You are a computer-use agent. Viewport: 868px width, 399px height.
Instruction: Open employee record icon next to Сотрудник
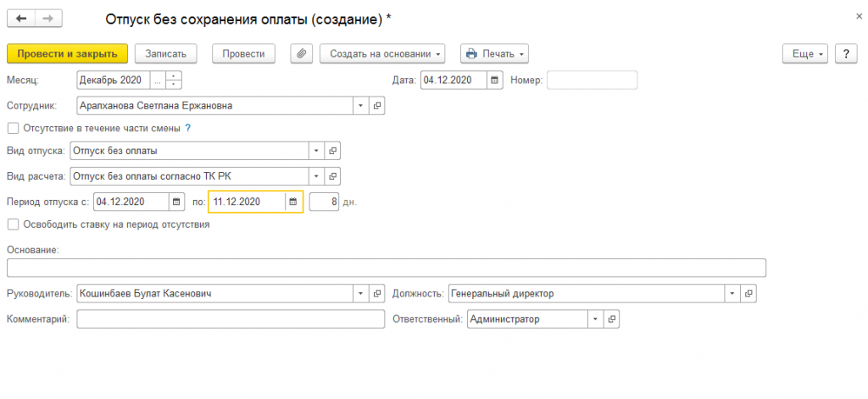pyautogui.click(x=377, y=106)
